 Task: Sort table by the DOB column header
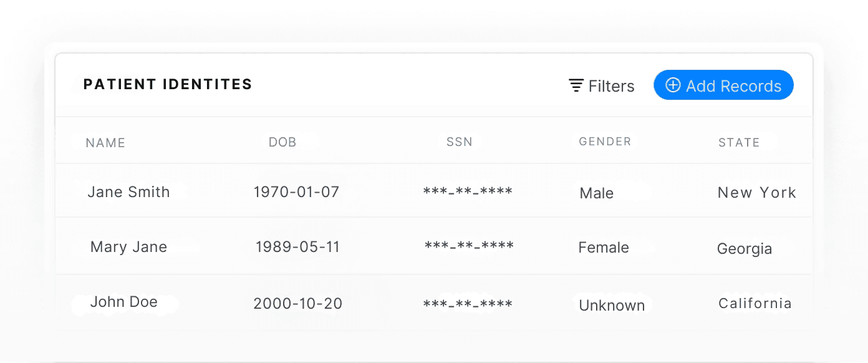pyautogui.click(x=282, y=142)
